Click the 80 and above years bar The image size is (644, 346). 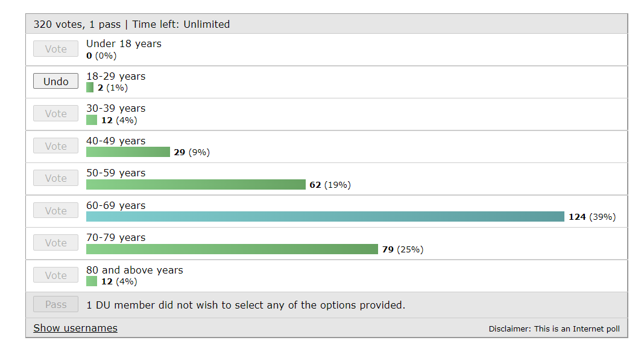pos(92,281)
